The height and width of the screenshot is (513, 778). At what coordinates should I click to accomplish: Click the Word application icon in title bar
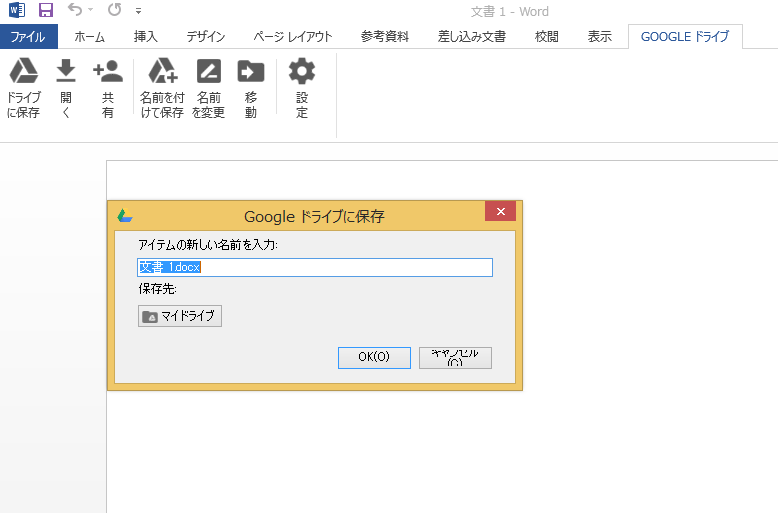tap(17, 10)
